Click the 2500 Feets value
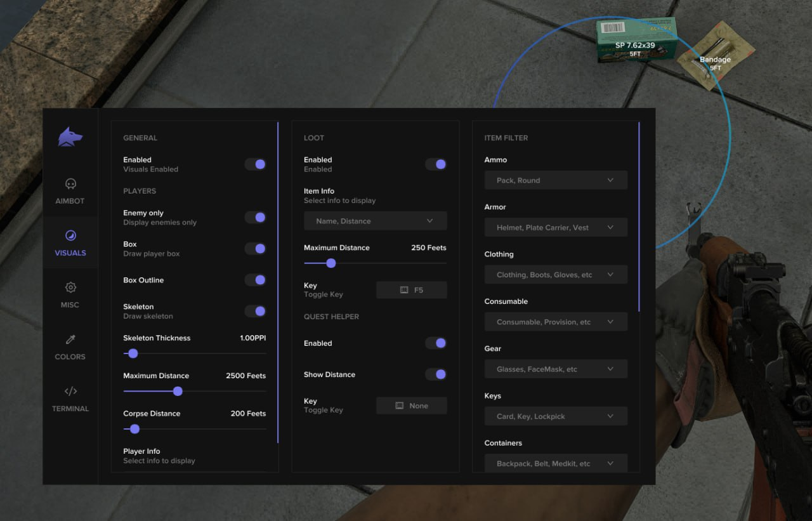This screenshot has height=521, width=812. coord(246,376)
